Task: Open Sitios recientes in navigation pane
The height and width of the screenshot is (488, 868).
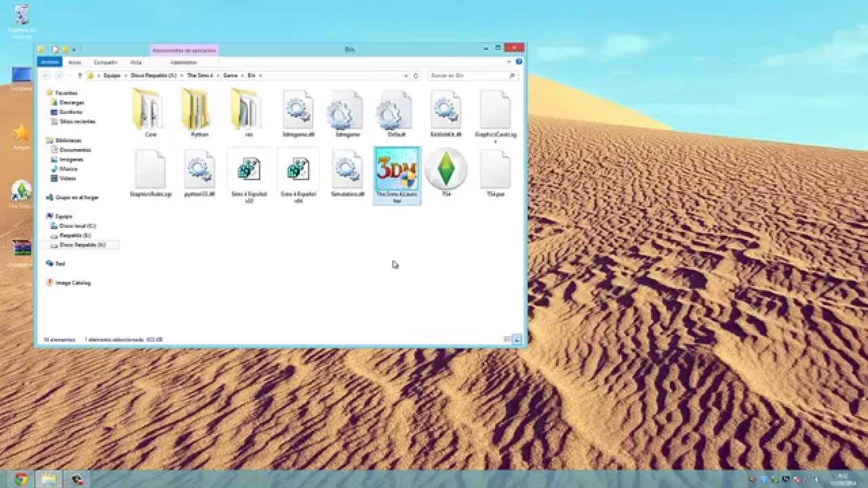Action: pyautogui.click(x=73, y=121)
